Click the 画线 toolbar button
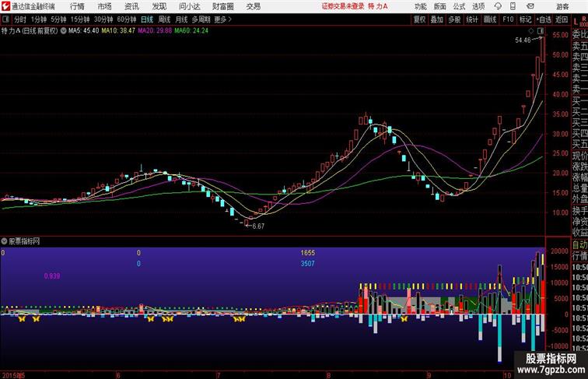588x379 pixels. coord(490,19)
